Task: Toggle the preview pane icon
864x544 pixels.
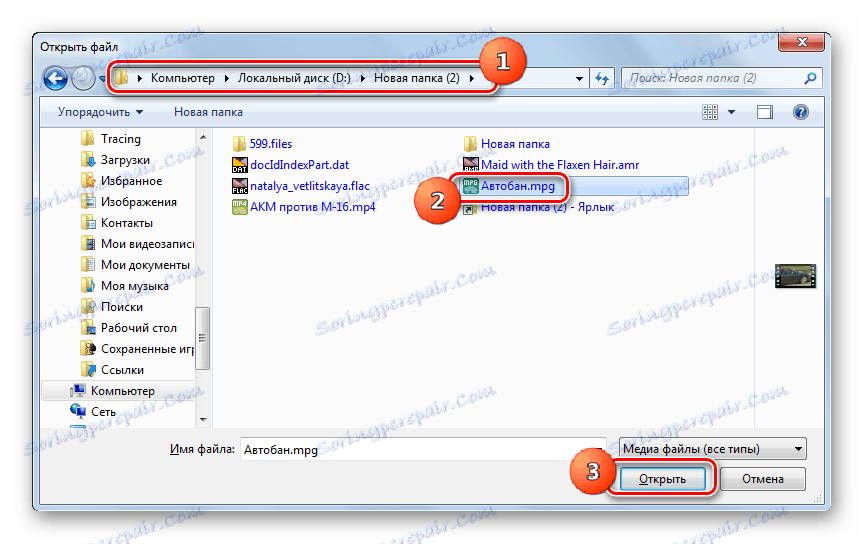Action: point(765,112)
